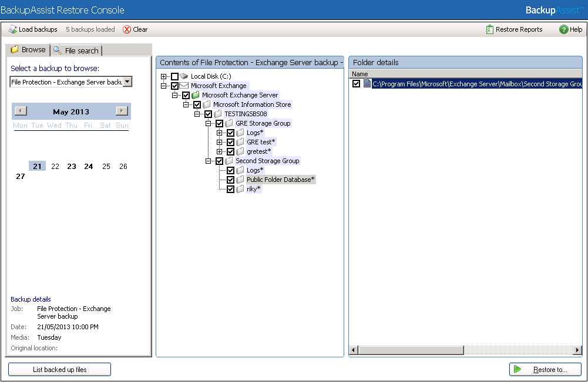
Task: Click the right scroll arrow in Folder details
Action: coord(577,350)
